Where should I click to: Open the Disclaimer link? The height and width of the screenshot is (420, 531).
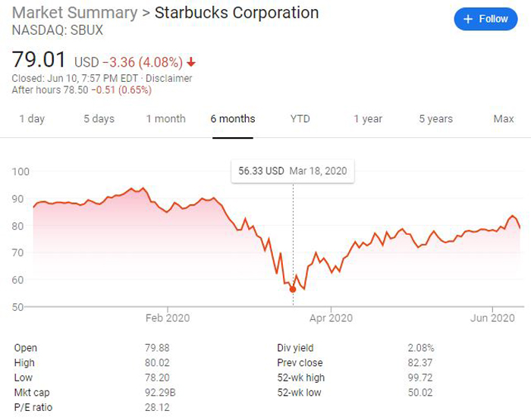click(168, 78)
